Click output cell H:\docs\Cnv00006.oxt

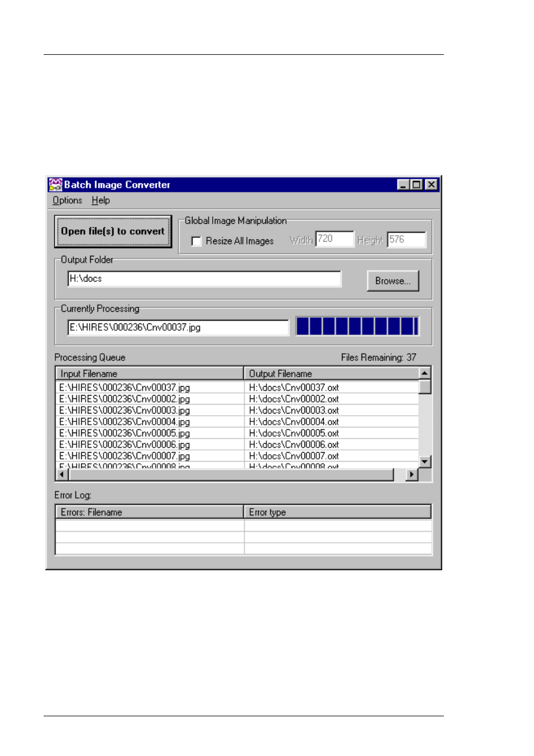pyautogui.click(x=331, y=444)
